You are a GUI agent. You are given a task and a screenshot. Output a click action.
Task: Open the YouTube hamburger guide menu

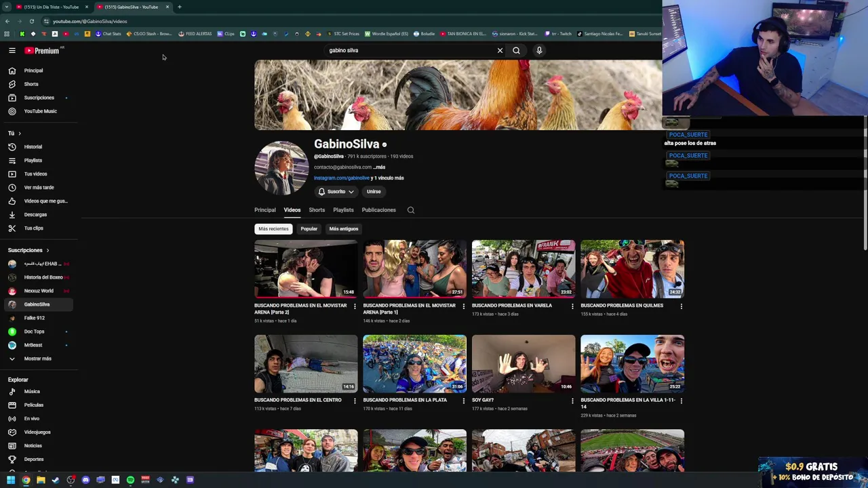coord(12,50)
